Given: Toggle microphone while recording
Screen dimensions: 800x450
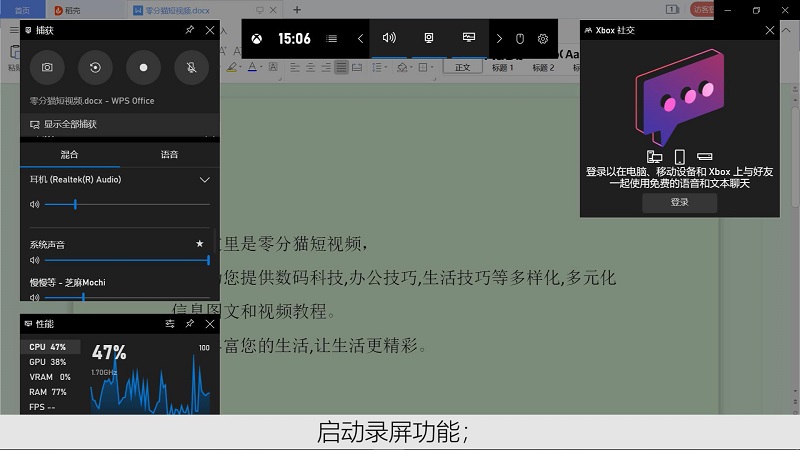Looking at the screenshot, I should (x=191, y=67).
